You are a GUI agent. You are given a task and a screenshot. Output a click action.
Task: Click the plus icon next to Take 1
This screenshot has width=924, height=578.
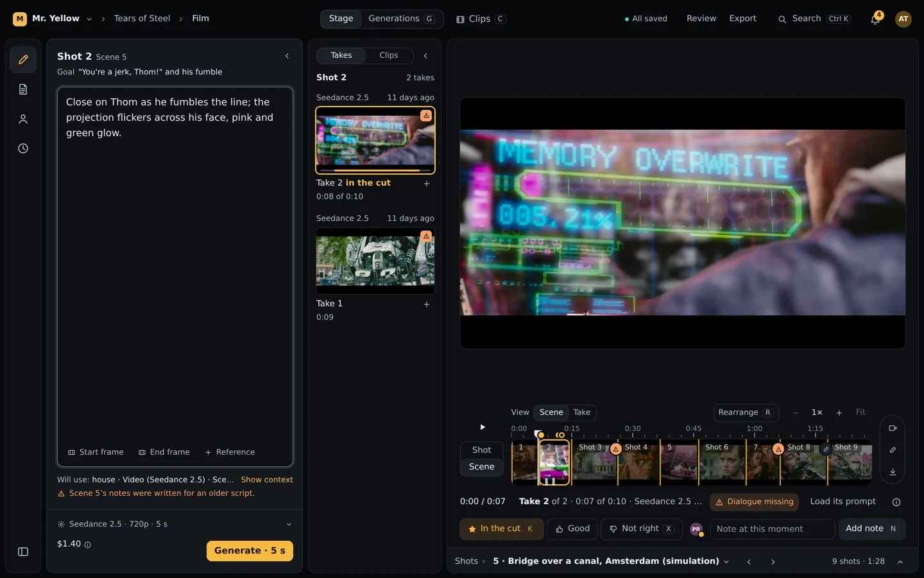[x=427, y=304]
